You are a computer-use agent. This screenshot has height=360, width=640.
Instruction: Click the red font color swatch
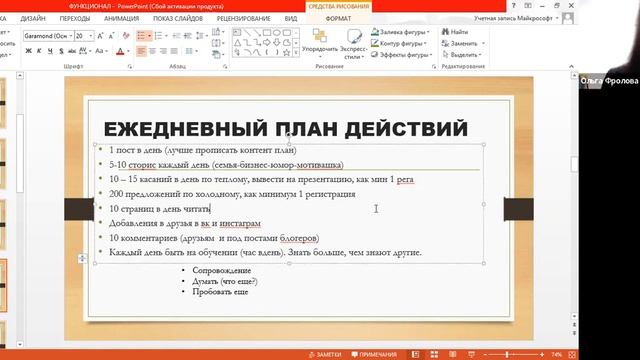tap(120, 51)
